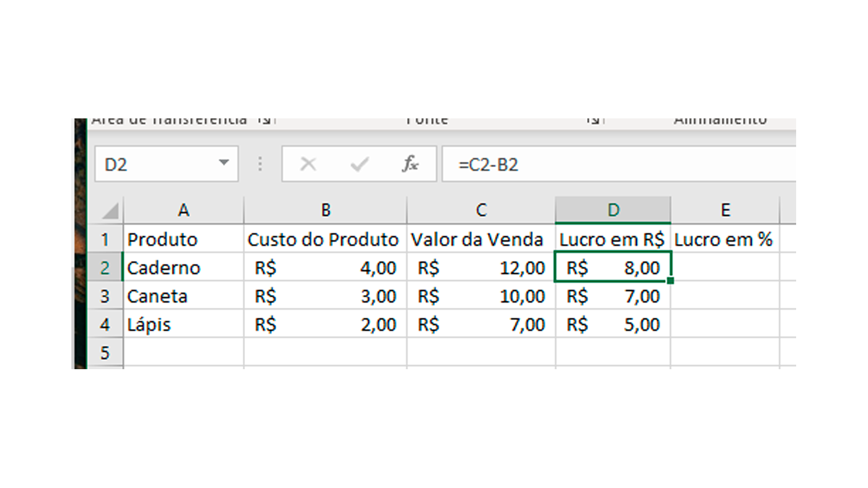Click the Fonte ribbon group label
Image resolution: width=868 pixels, height=488 pixels.
427,118
